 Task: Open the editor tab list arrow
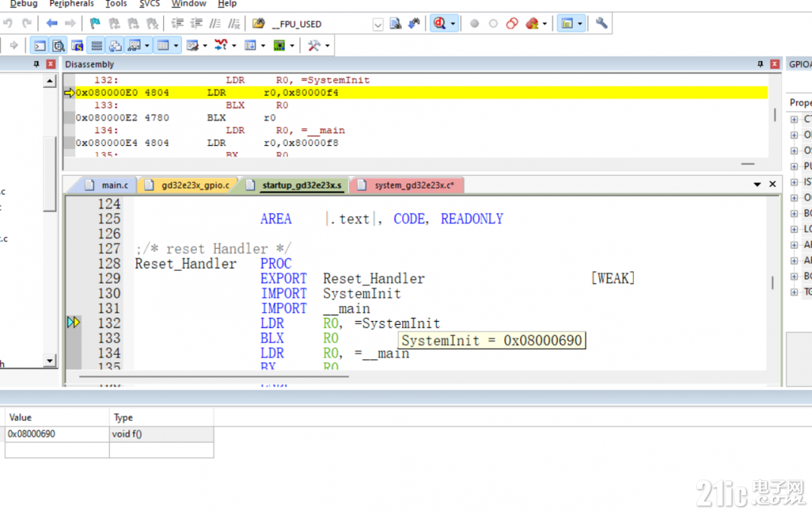[x=757, y=184]
